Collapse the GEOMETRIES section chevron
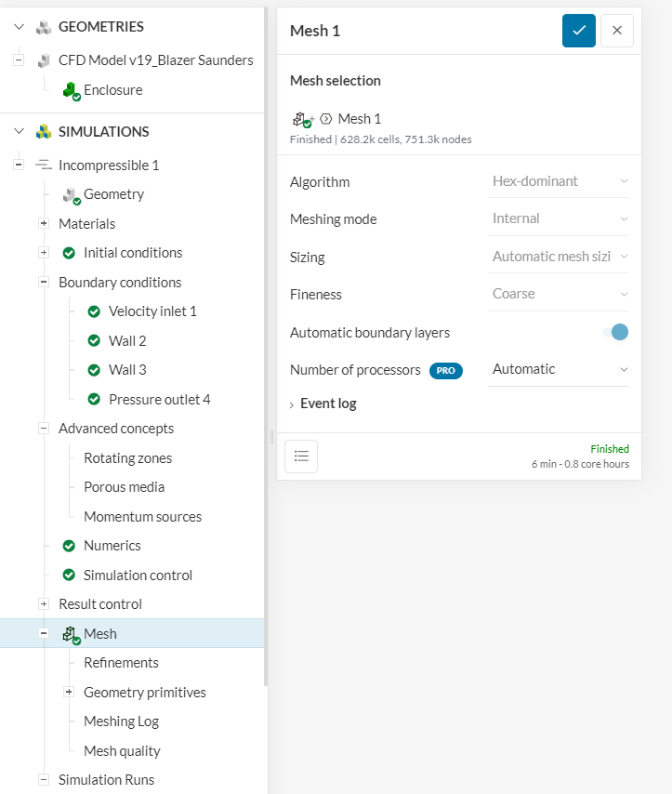672x794 pixels. tap(19, 27)
